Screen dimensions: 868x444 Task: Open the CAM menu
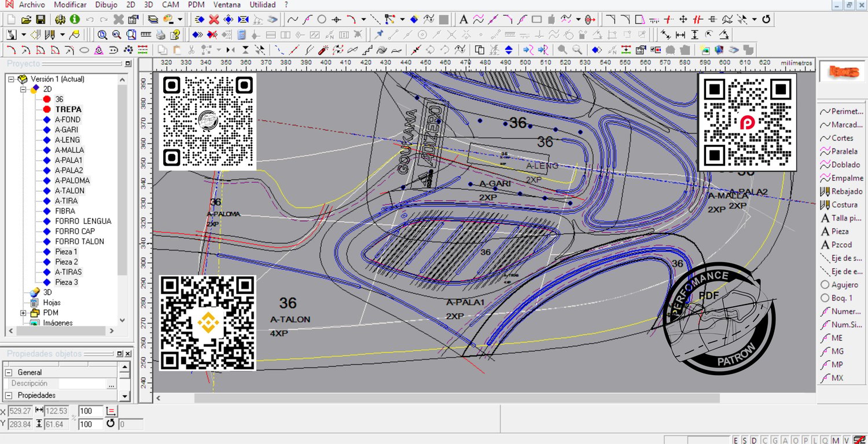click(x=171, y=5)
